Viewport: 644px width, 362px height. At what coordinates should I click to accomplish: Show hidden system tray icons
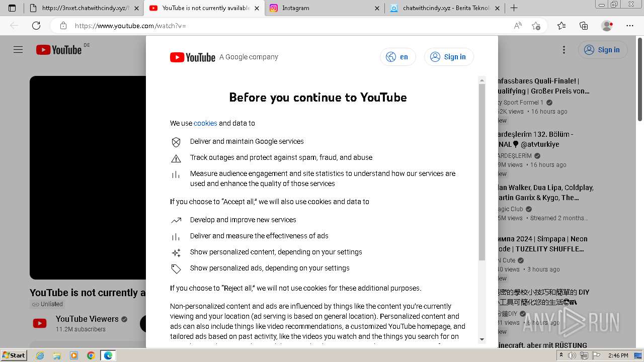[561, 355]
